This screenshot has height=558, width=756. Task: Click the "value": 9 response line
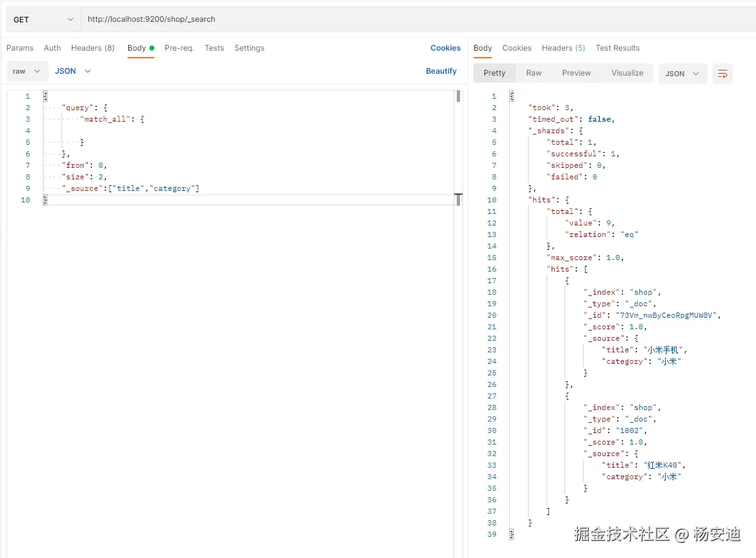(x=589, y=223)
